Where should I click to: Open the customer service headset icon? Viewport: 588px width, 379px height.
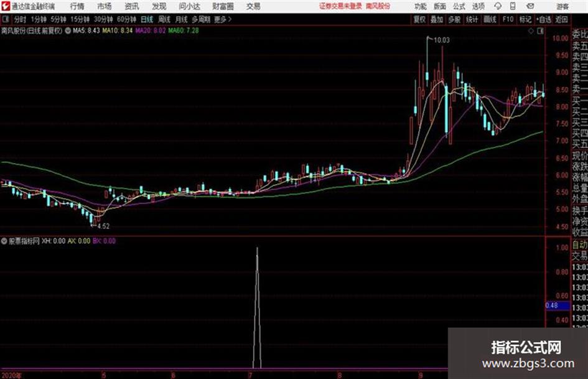pos(498,6)
